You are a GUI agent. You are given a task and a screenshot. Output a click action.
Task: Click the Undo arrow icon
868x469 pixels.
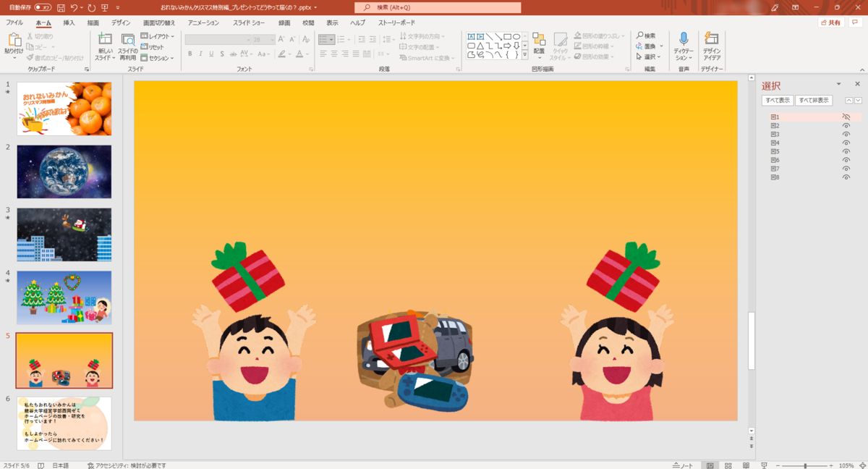(x=74, y=7)
